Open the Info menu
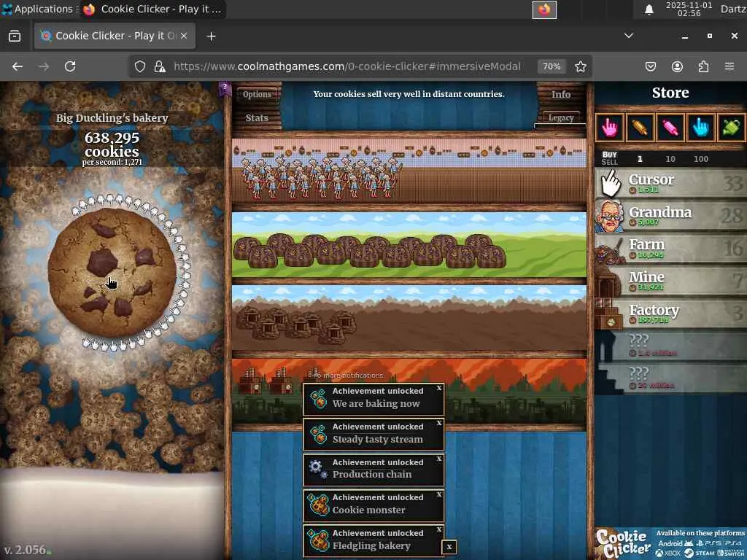Viewport: 747px width, 560px height. tap(561, 94)
